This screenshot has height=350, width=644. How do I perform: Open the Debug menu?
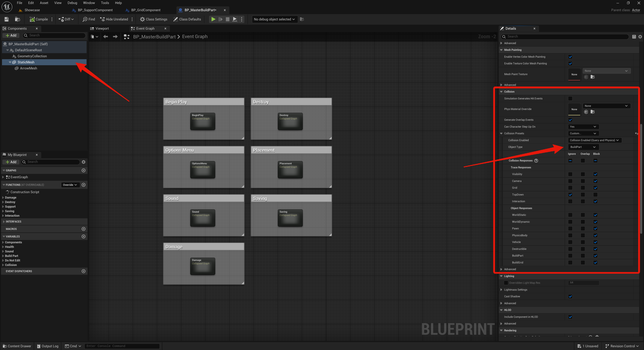(72, 3)
